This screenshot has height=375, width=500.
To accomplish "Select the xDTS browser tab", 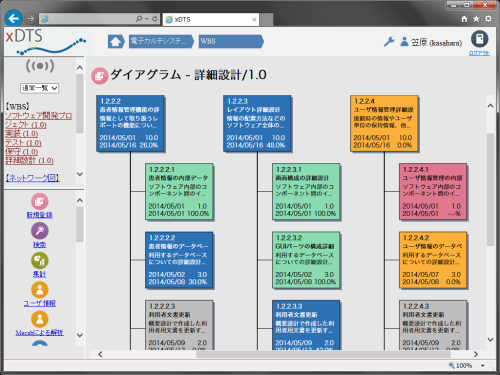I will (x=211, y=19).
